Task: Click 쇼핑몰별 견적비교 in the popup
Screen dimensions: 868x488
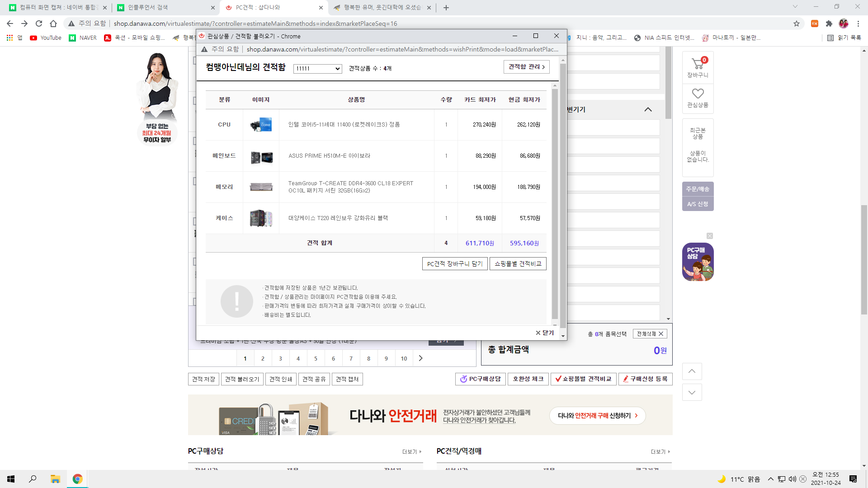Action: pyautogui.click(x=518, y=264)
